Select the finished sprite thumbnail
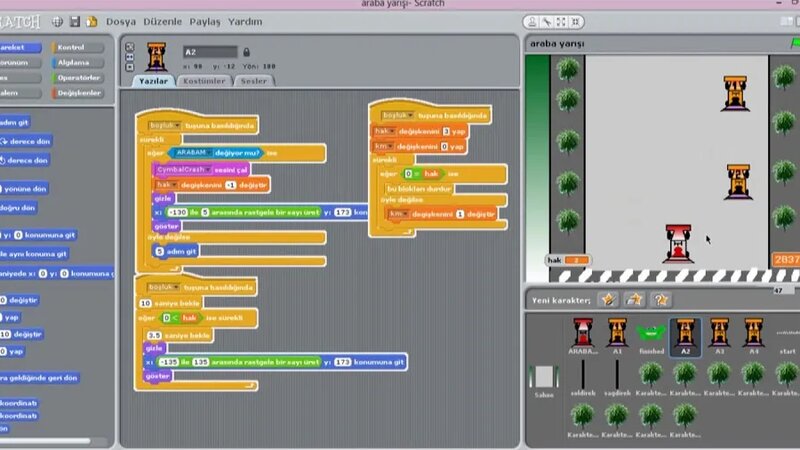Screen dimensions: 800x450 [x=651, y=339]
